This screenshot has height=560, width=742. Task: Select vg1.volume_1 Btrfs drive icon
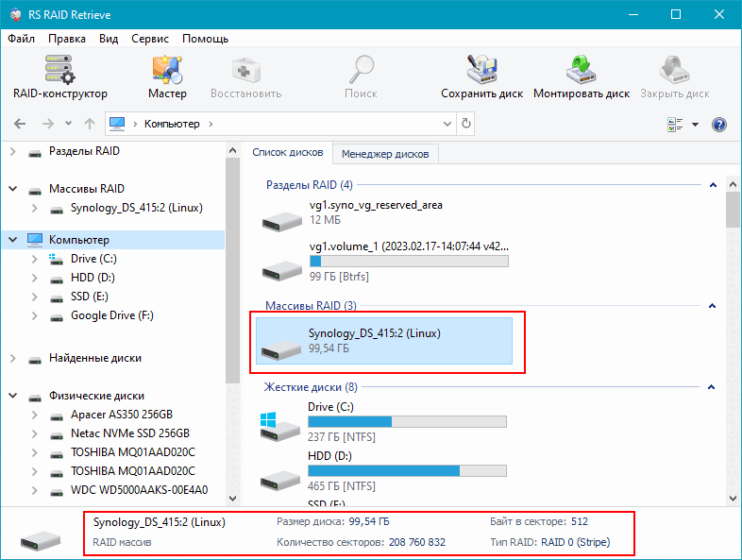pyautogui.click(x=282, y=271)
